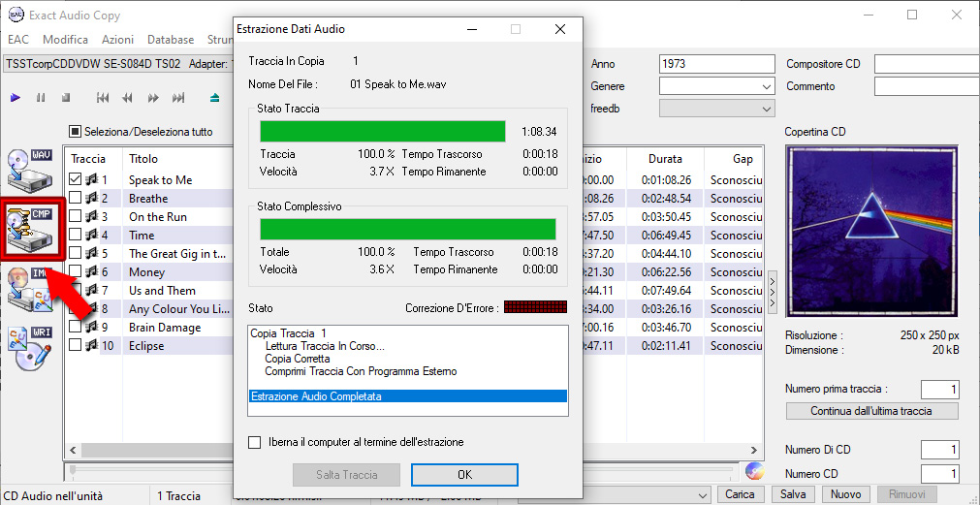Close the Estrazione Dati Audio dialog

coord(560,29)
